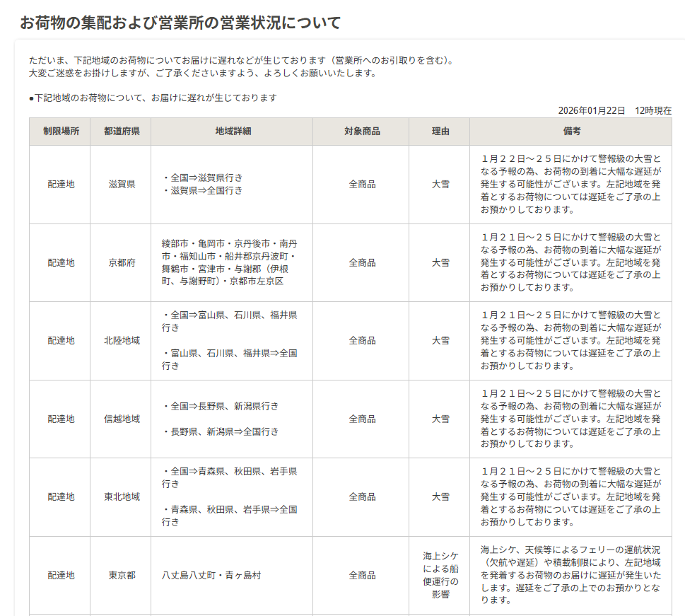Click the 綾部市・亀岡市 region detail for Kyoto
The height and width of the screenshot is (616, 685).
coord(229,262)
